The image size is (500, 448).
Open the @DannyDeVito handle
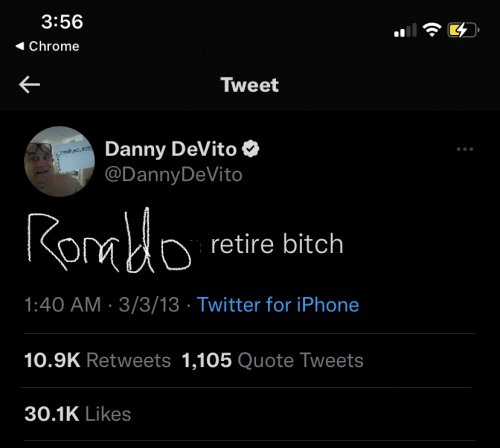tap(173, 175)
